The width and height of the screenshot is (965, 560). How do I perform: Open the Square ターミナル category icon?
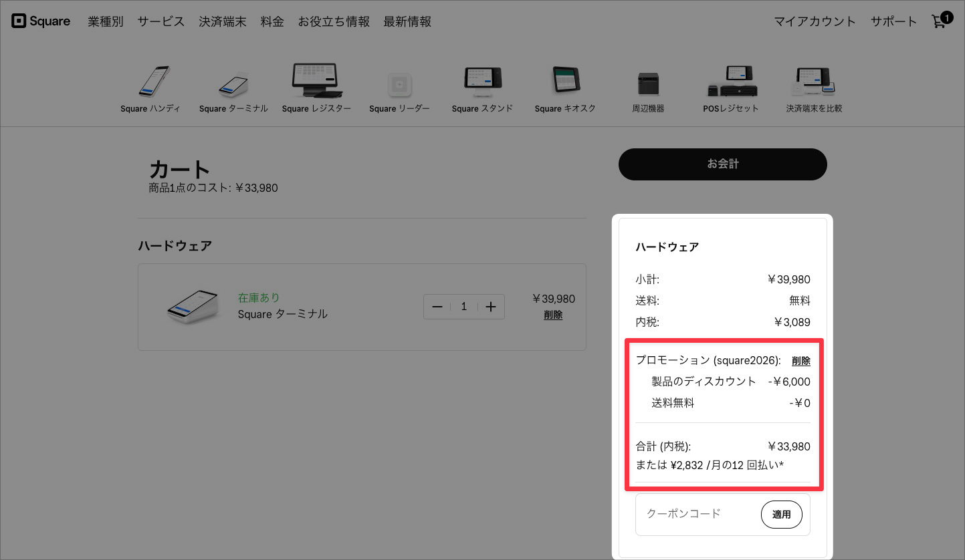(233, 82)
